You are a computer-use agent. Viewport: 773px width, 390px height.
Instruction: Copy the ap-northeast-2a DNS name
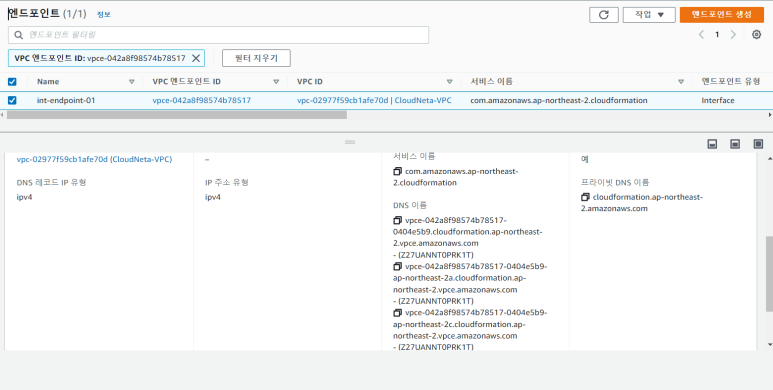(397, 267)
